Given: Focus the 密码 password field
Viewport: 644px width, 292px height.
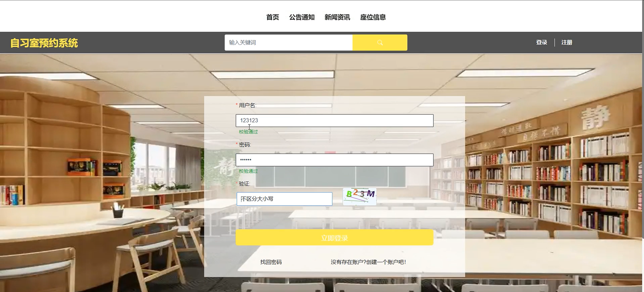Looking at the screenshot, I should click(334, 160).
